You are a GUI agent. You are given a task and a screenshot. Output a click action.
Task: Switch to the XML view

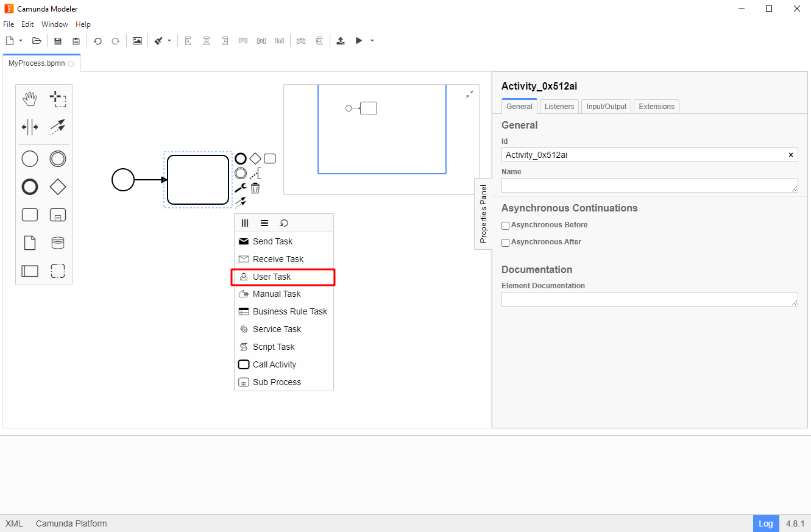(14, 523)
